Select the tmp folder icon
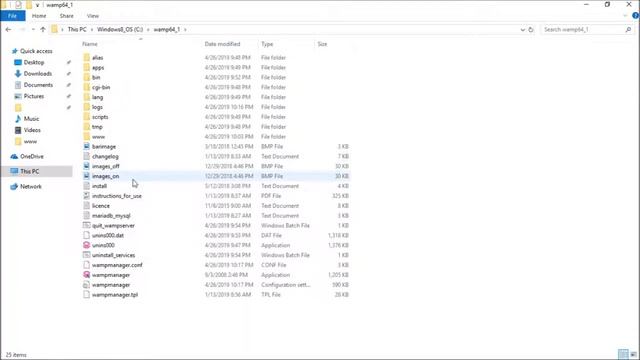The height and width of the screenshot is (360, 640). [x=87, y=127]
